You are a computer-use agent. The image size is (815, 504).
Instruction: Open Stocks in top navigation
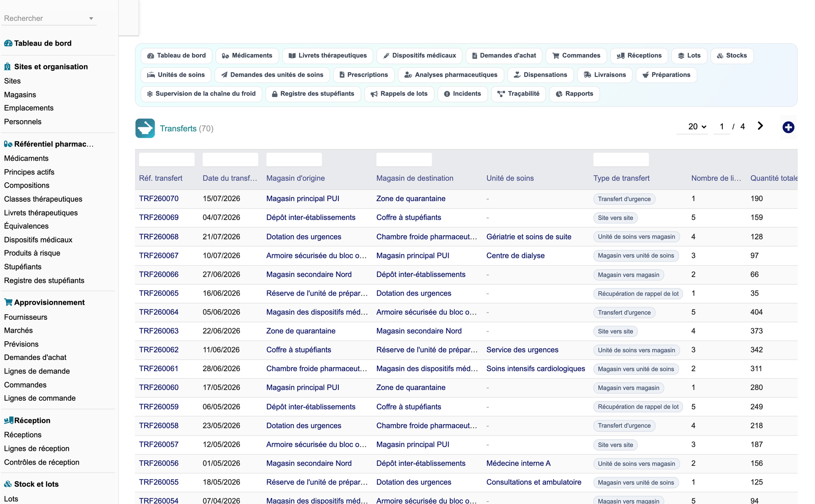(x=732, y=56)
